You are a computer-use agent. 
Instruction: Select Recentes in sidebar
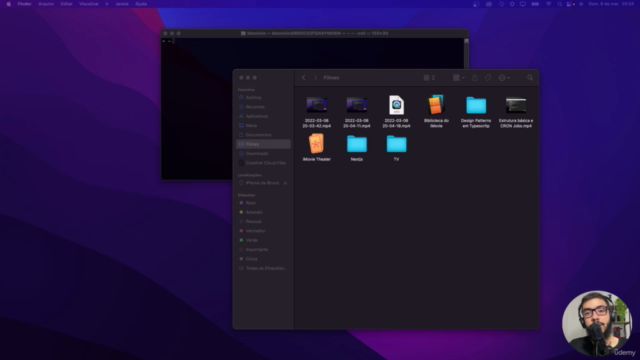(263, 107)
